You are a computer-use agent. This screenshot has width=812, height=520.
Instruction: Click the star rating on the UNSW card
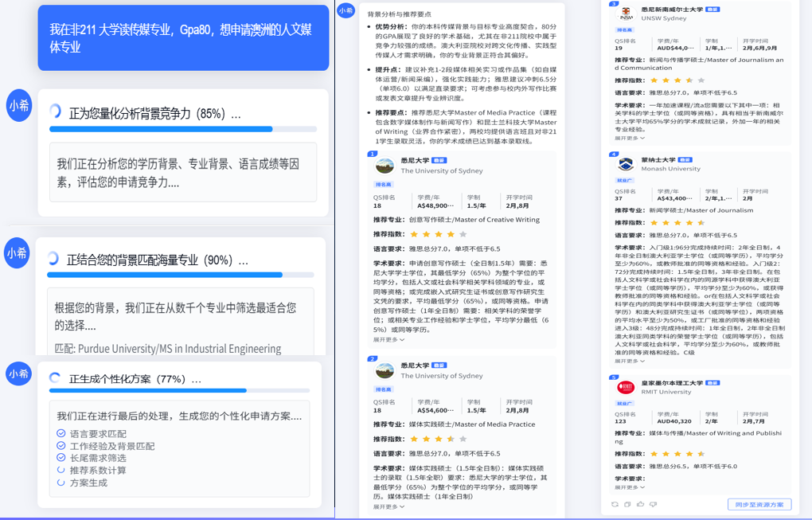pos(677,80)
